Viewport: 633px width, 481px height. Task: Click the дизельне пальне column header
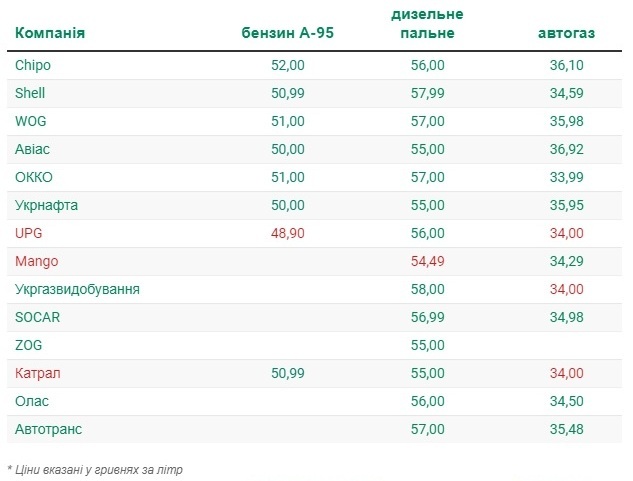[427, 24]
